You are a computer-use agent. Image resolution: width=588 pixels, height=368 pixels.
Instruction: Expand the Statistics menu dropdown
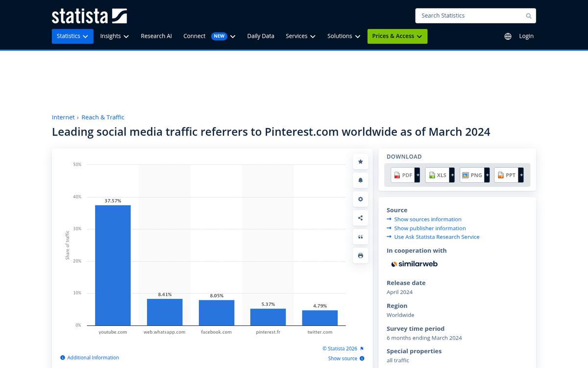[72, 36]
